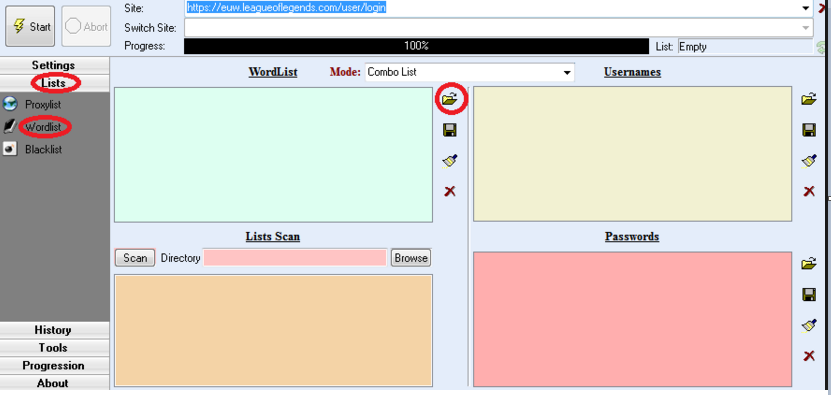Click inside the Passwords text area
Image resolution: width=831 pixels, height=395 pixels.
tap(632, 319)
